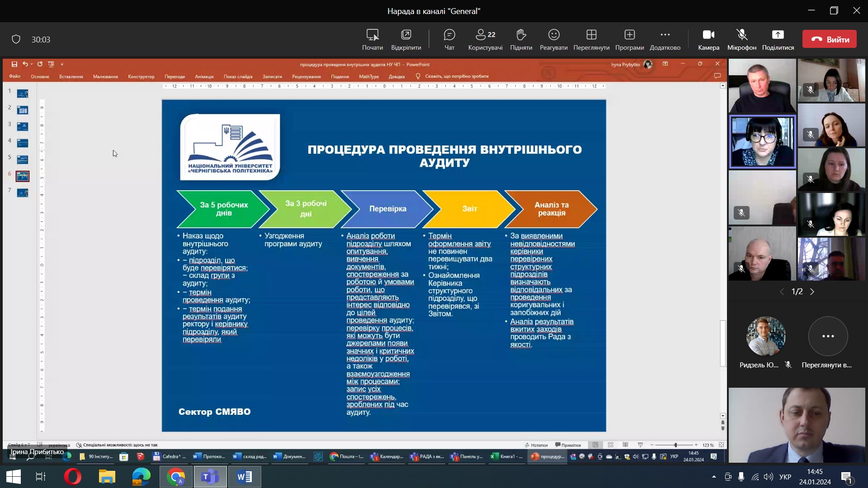The height and width of the screenshot is (488, 868).
Task: Open Chrome from the Windows taskbar
Action: coord(176,476)
